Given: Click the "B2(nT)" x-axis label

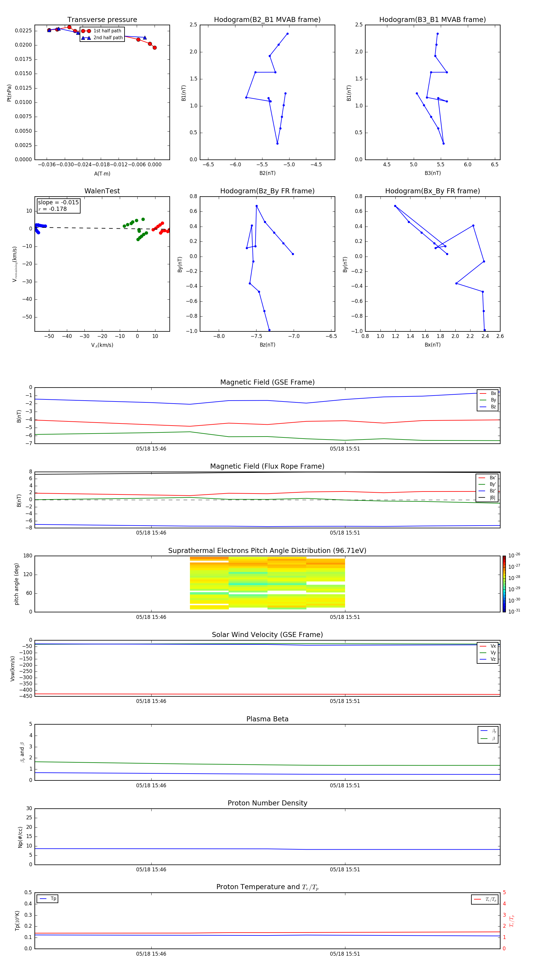Looking at the screenshot, I should [267, 173].
